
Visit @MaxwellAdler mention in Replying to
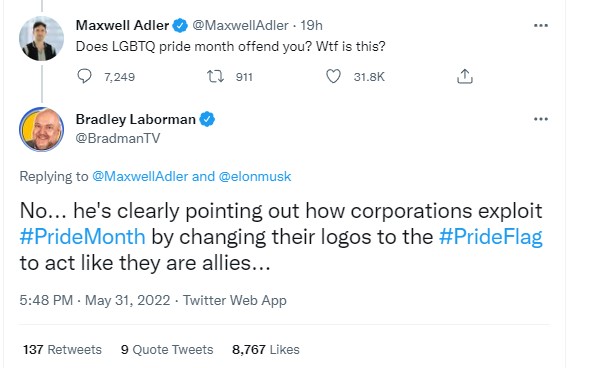coord(140,176)
